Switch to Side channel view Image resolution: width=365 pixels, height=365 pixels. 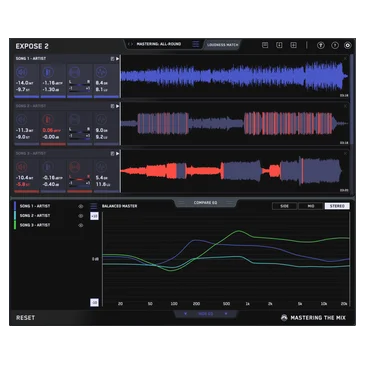coord(284,206)
